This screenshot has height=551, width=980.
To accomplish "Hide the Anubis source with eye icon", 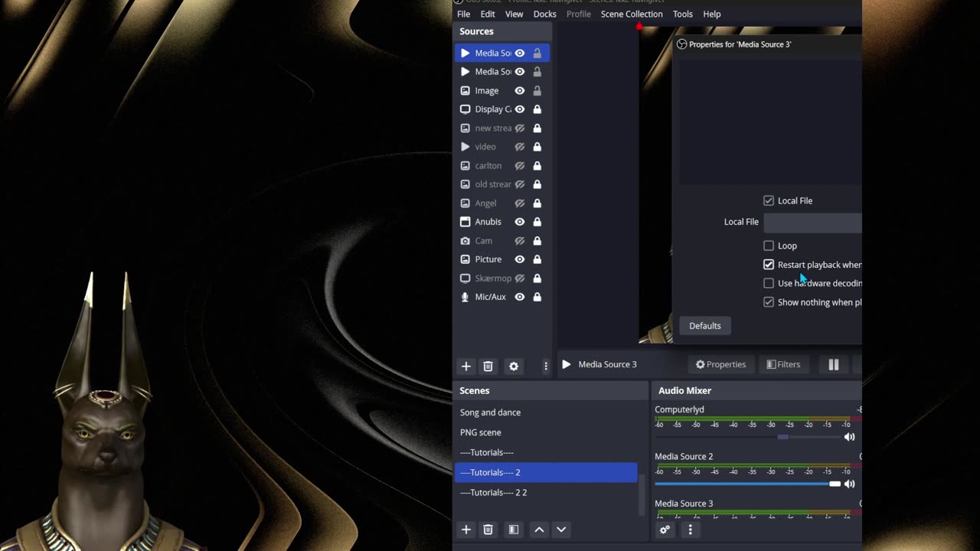I will 520,222.
